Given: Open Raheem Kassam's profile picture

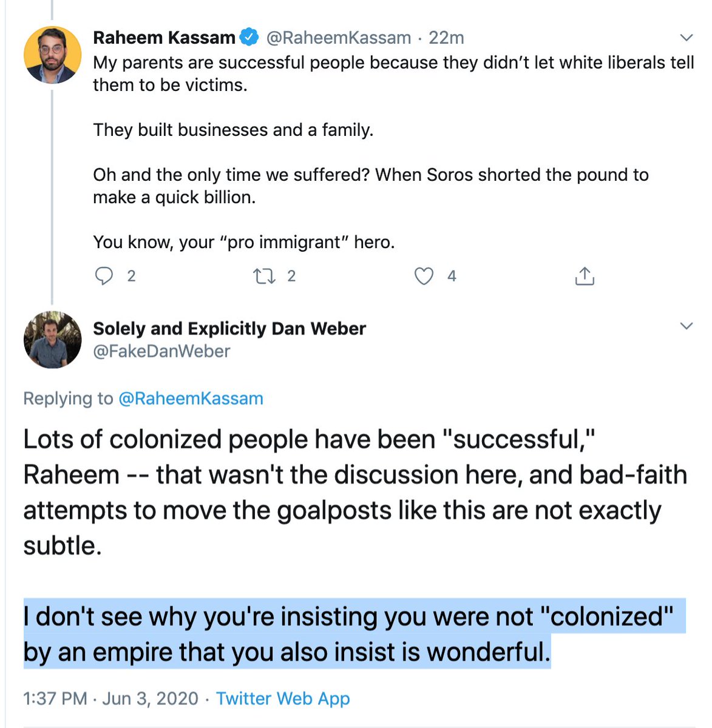Looking at the screenshot, I should coord(52,55).
